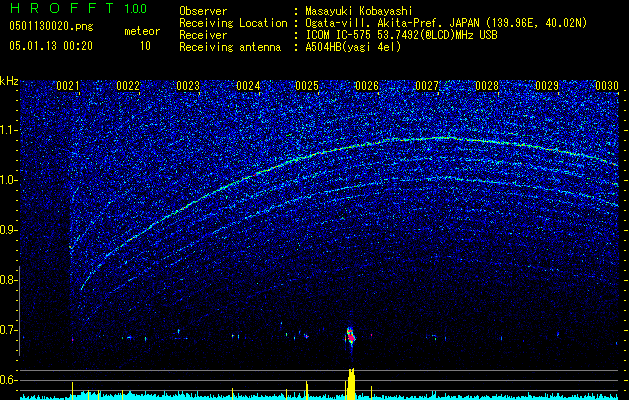Click time marker 0030

[607, 86]
